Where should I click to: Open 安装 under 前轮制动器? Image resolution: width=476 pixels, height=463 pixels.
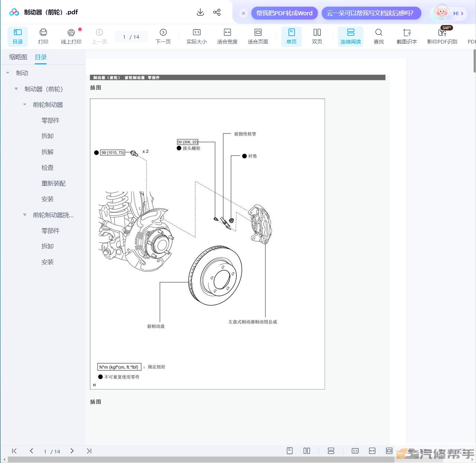47,199
